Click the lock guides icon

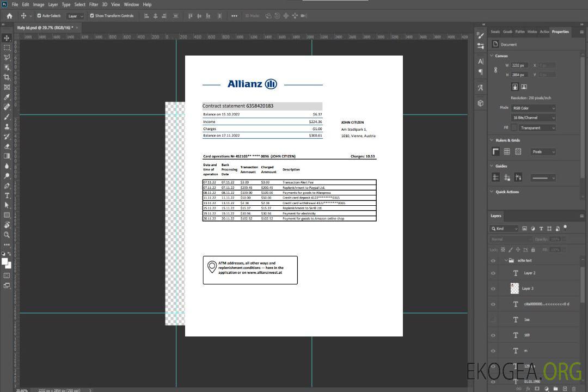507,177
